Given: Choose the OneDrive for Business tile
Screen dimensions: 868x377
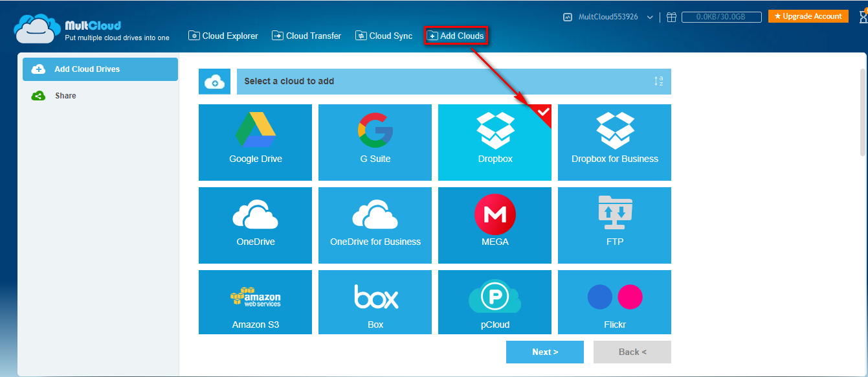Looking at the screenshot, I should point(375,225).
